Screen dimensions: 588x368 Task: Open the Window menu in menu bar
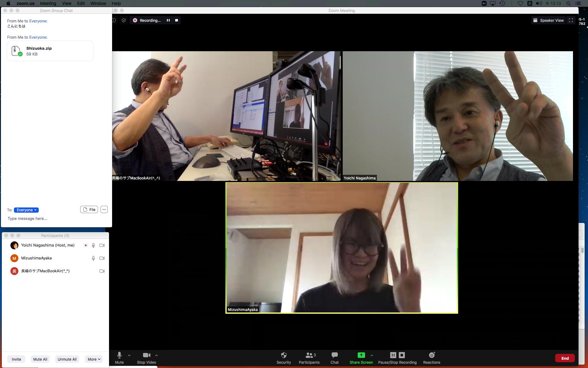[98, 3]
